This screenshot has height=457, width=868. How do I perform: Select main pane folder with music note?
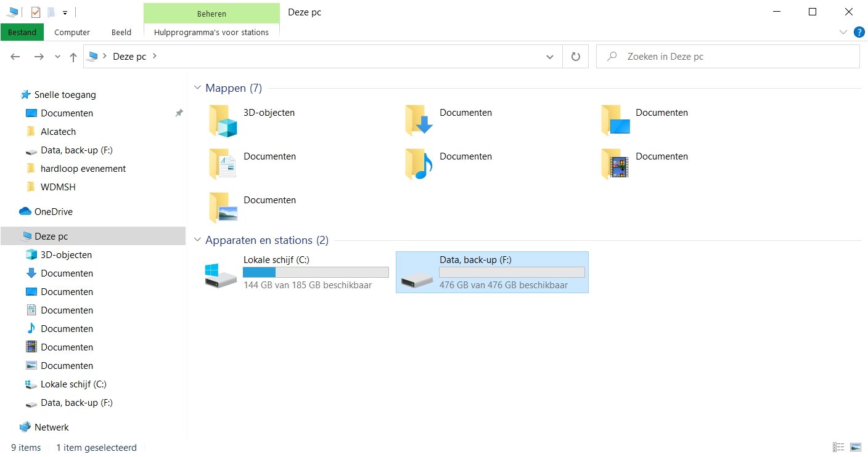449,164
